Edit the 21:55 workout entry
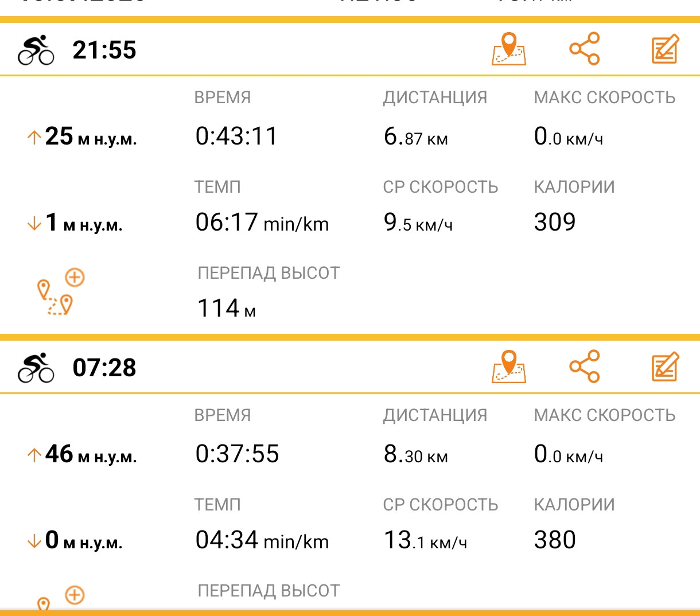This screenshot has height=616, width=700. [x=666, y=49]
